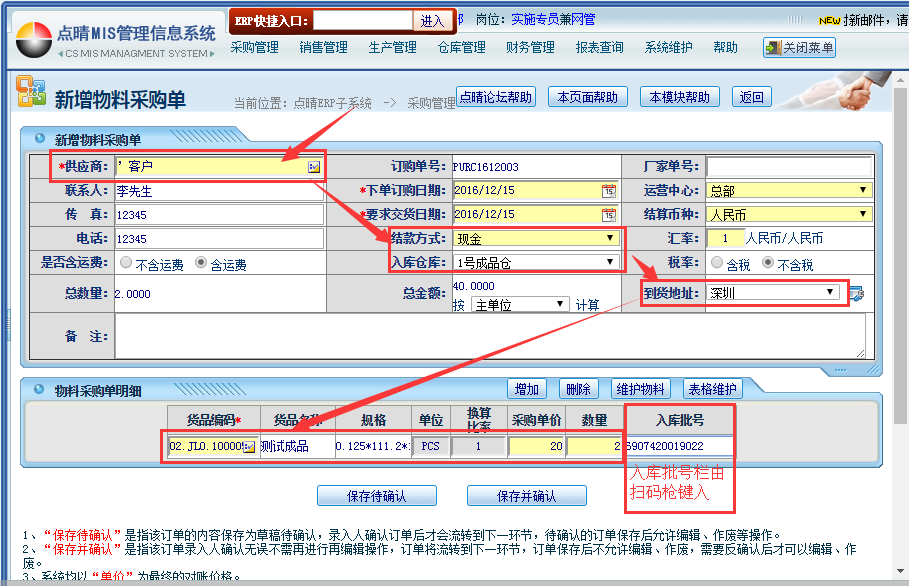Expand the 结算币种 dropdown
Screen dimensions: 909x586
(x=862, y=214)
